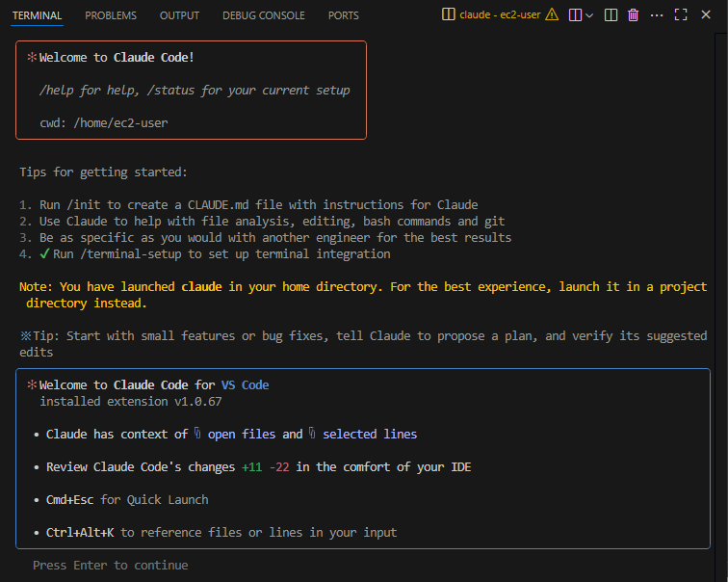Click the yellow 'Note: You have launched claude' warning
The width and height of the screenshot is (728, 582).
[x=363, y=295]
